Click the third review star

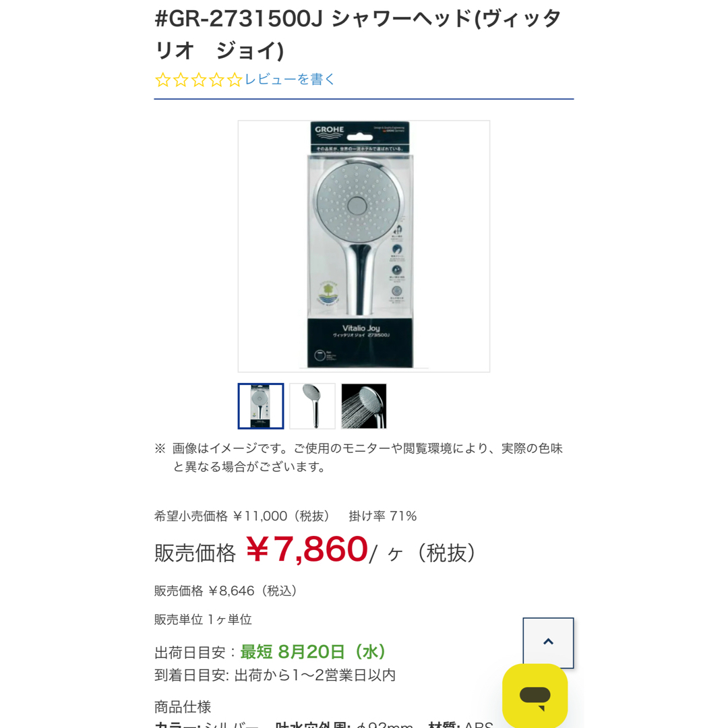click(x=199, y=80)
